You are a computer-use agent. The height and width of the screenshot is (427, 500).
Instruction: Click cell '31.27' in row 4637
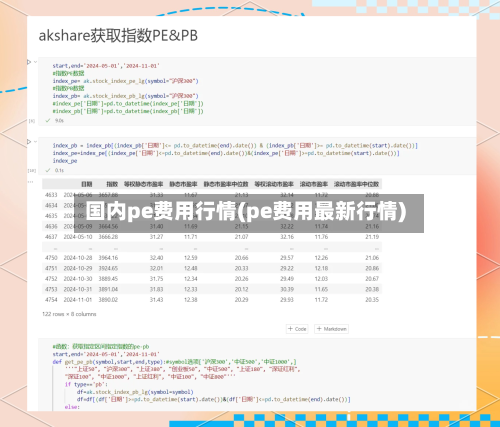tap(156, 237)
